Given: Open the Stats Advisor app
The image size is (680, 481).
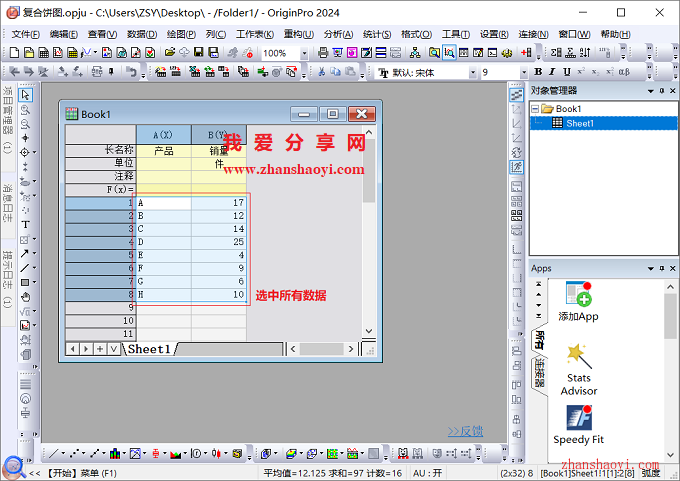Looking at the screenshot, I should 579,370.
